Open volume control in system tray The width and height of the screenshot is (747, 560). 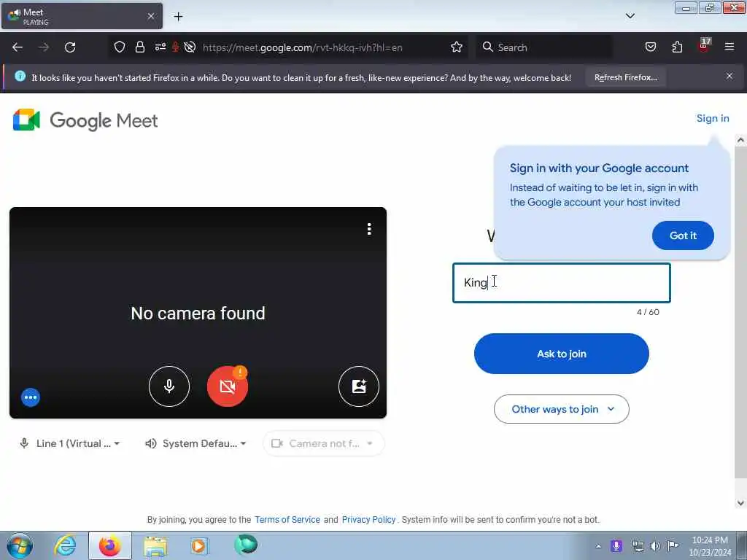pyautogui.click(x=656, y=546)
